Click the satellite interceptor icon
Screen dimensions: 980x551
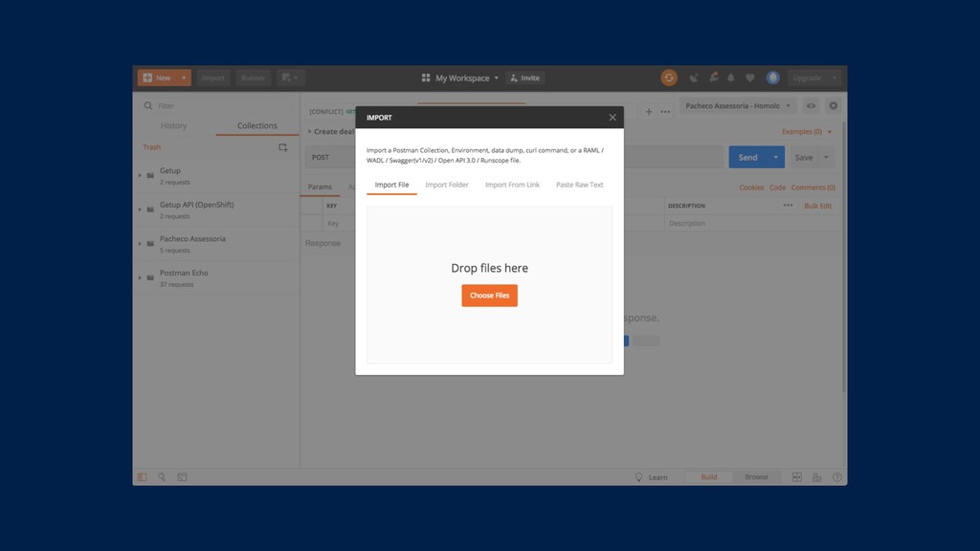[694, 78]
